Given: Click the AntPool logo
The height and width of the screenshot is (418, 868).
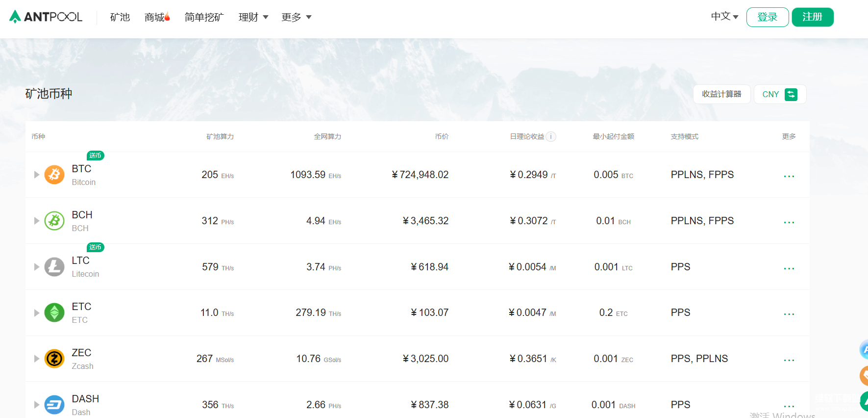Looking at the screenshot, I should point(46,17).
